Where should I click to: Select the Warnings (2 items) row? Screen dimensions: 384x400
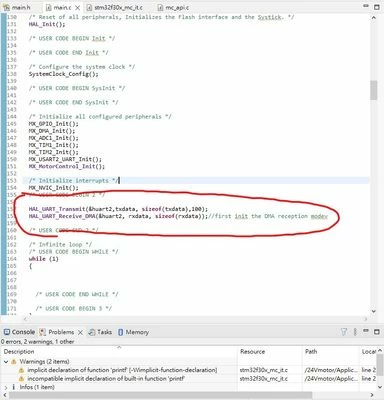pos(44,361)
